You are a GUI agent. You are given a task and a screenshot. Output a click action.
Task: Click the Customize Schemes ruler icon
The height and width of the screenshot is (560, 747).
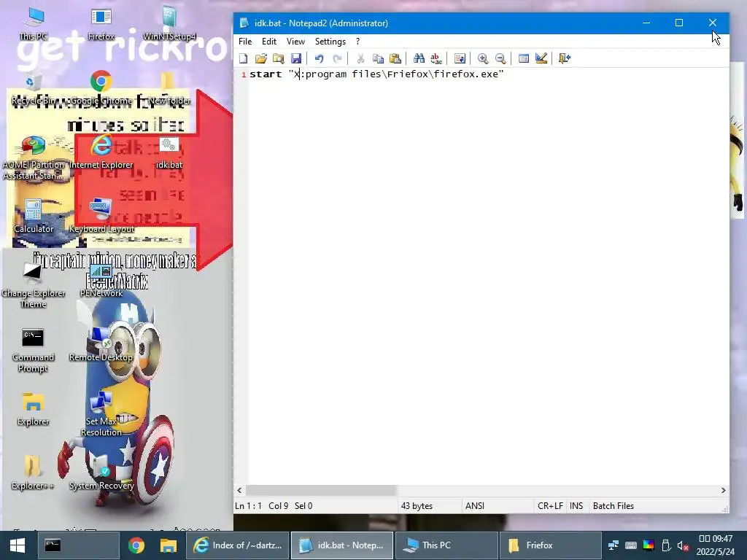point(541,58)
